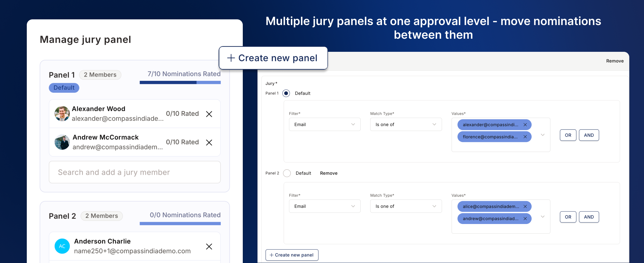644x263 pixels.
Task: Click the AC avatar for Anderson Charlie
Action: pyautogui.click(x=62, y=246)
